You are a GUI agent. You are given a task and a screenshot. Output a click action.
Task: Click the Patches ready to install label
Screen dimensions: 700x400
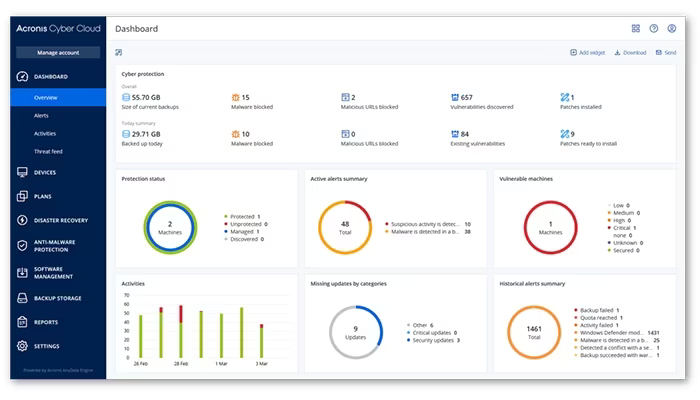(588, 144)
